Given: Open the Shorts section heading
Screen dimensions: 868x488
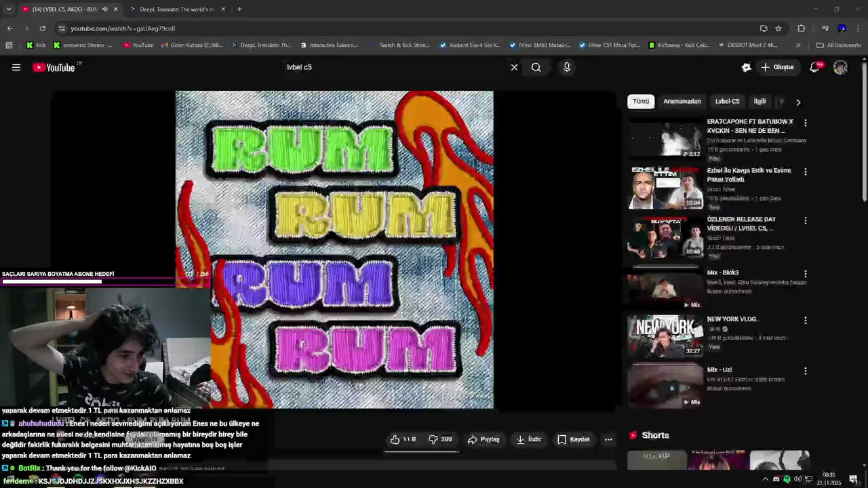Looking at the screenshot, I should 655,435.
